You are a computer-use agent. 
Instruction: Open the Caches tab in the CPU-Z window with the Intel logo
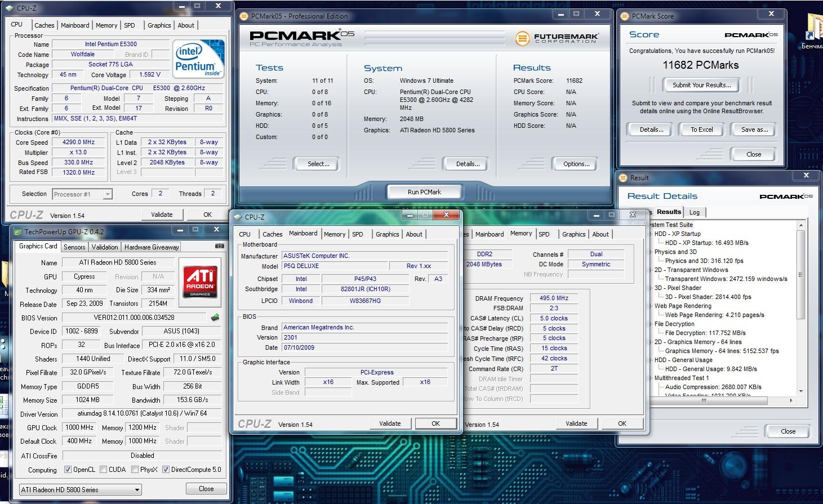[45, 25]
